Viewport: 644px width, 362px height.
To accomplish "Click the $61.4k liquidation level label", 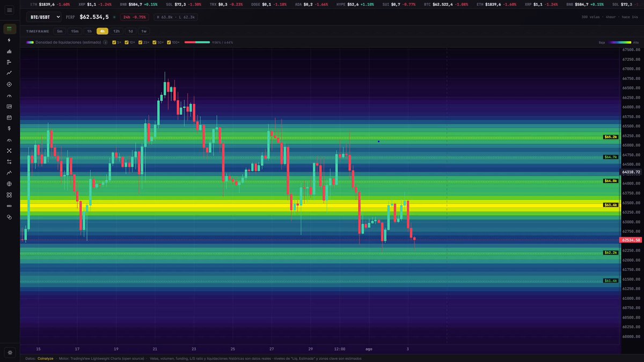I will click(x=611, y=280).
